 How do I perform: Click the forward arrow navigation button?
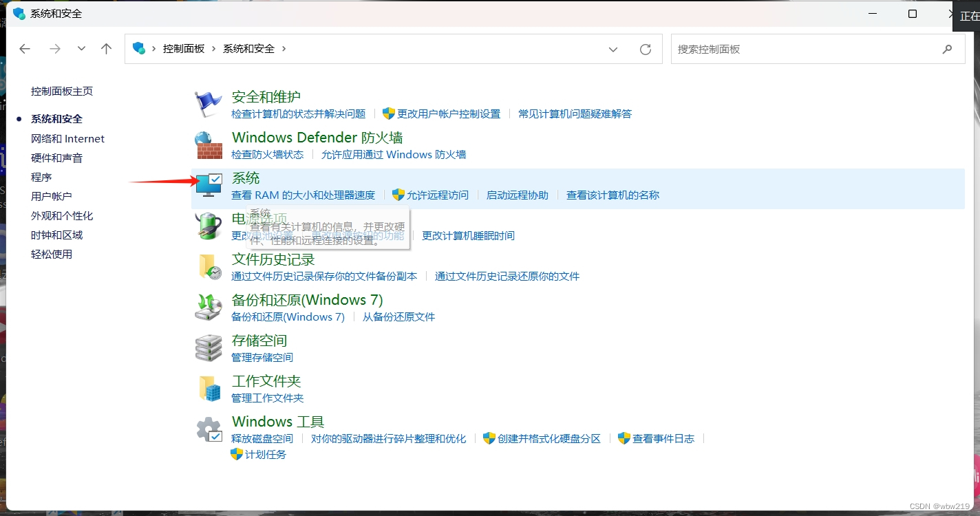click(55, 49)
